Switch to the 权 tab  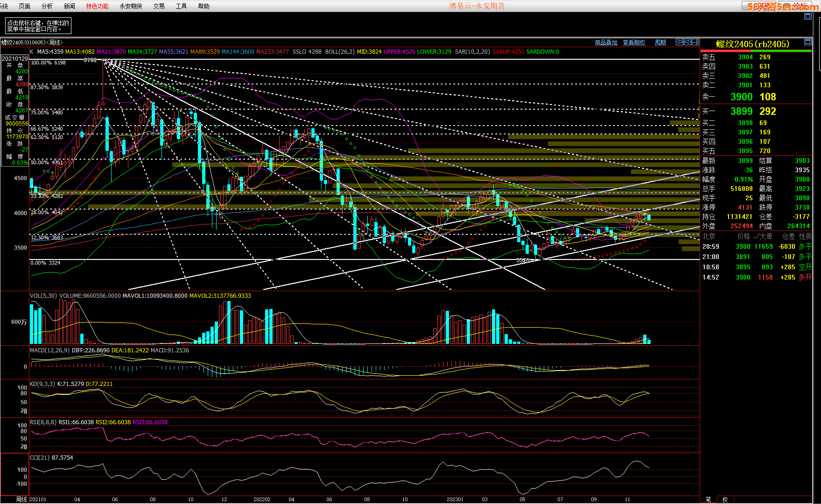click(x=725, y=499)
